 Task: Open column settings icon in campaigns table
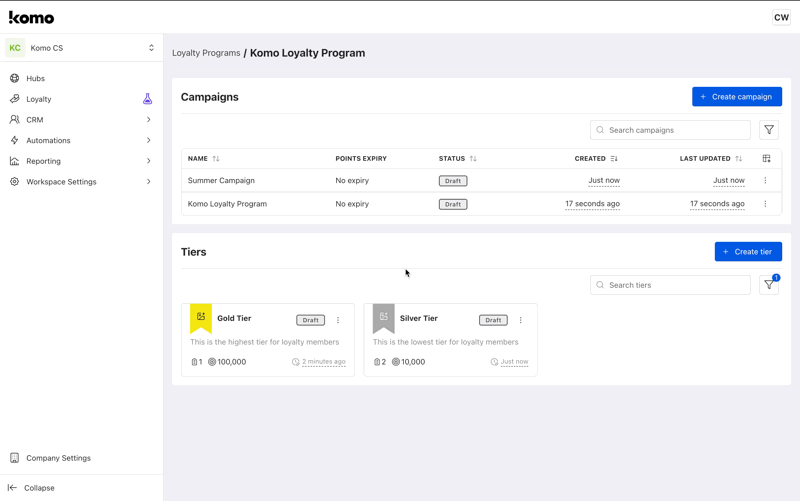point(766,159)
